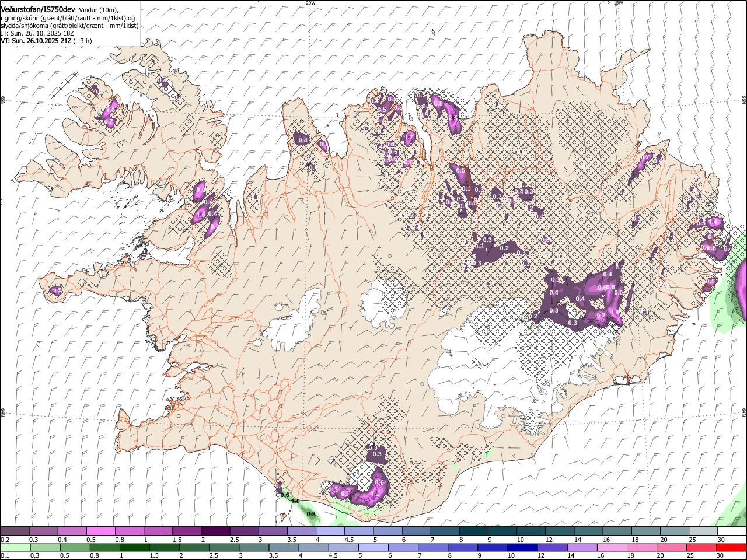Select the darkest green lower swatch labelled 1
Screen dimensions: 747x560
click(135, 547)
